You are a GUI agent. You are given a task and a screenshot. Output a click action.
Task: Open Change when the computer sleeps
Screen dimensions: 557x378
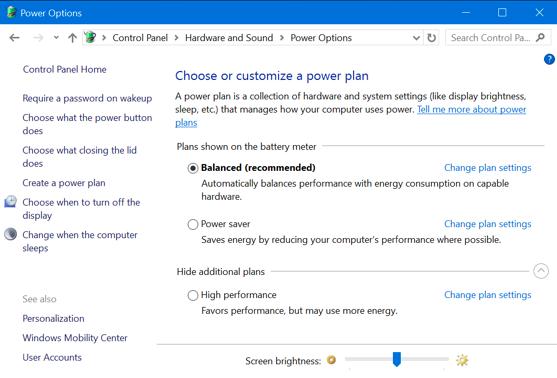coord(80,241)
